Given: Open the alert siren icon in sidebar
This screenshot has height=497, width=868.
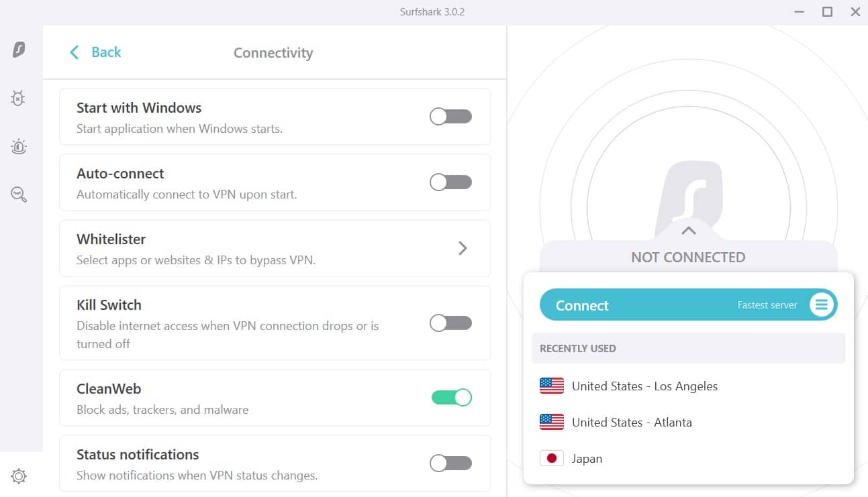Looking at the screenshot, I should pyautogui.click(x=19, y=146).
